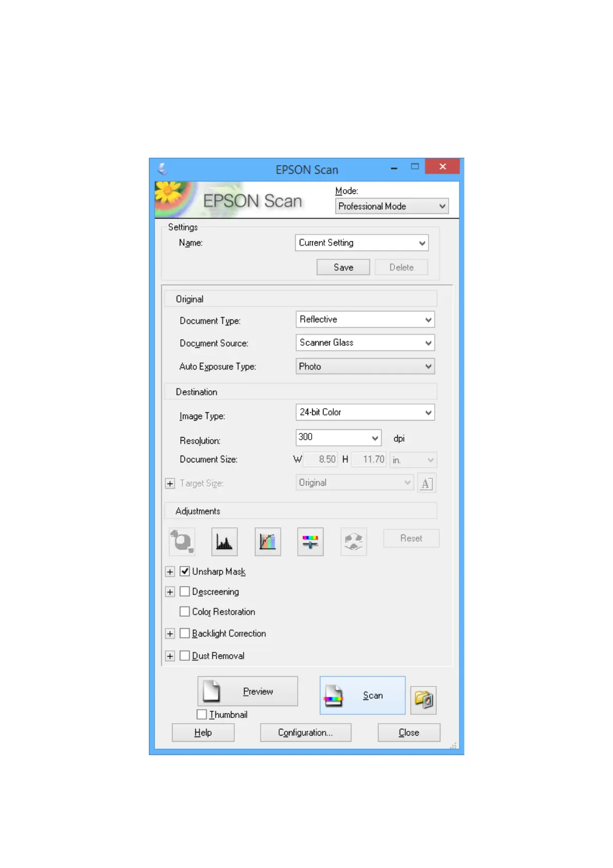613x868 pixels.
Task: Start scanning with the Scan button
Action: tap(363, 695)
